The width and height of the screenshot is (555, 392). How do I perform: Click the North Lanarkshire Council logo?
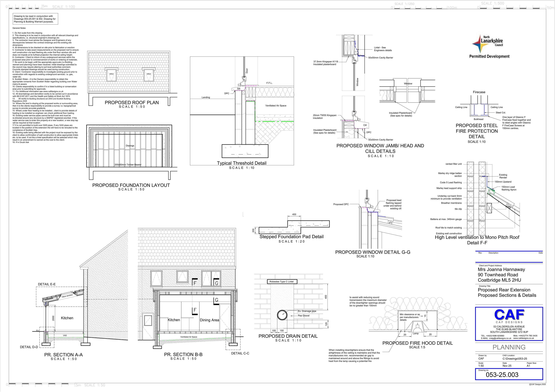tap(487, 44)
